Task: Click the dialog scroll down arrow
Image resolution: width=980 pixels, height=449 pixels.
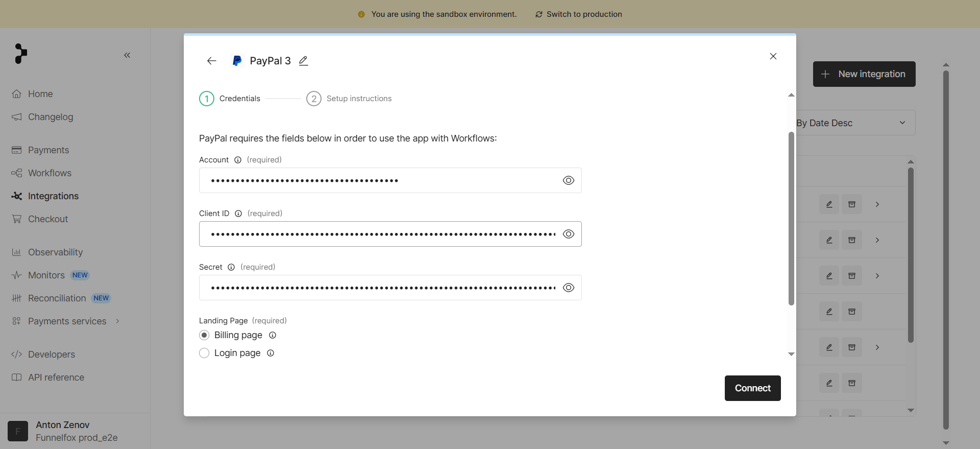Action: tap(791, 354)
